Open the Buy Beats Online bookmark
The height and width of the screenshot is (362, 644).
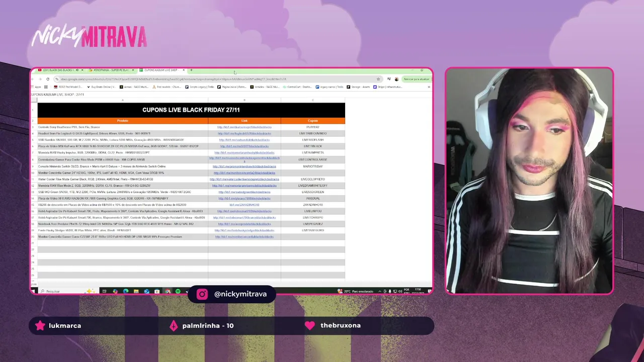pyautogui.click(x=101, y=87)
